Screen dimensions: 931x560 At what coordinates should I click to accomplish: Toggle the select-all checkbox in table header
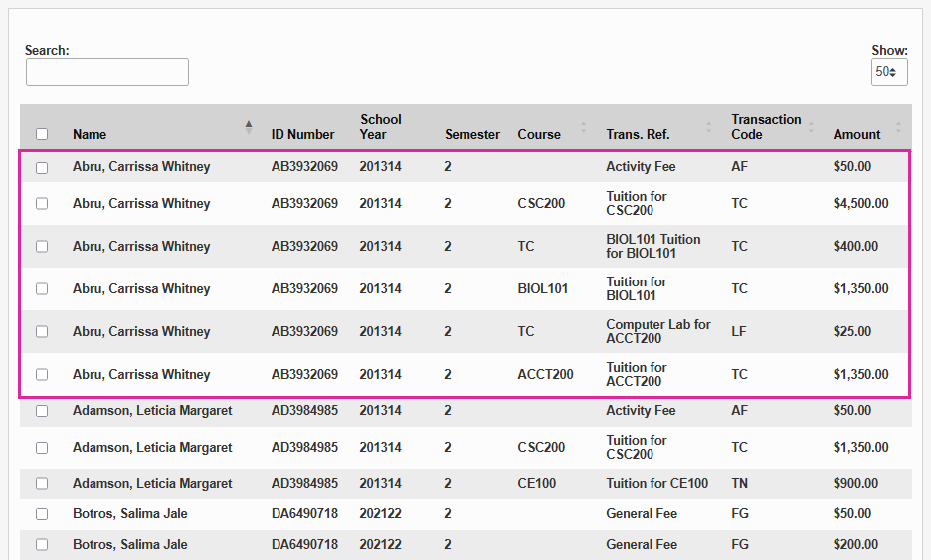click(42, 134)
